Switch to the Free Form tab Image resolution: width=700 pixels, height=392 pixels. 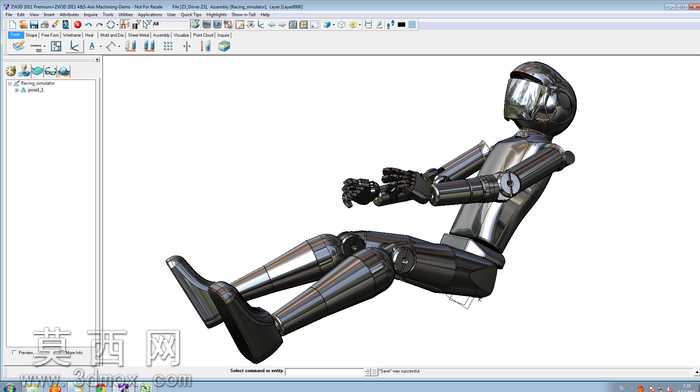[50, 35]
